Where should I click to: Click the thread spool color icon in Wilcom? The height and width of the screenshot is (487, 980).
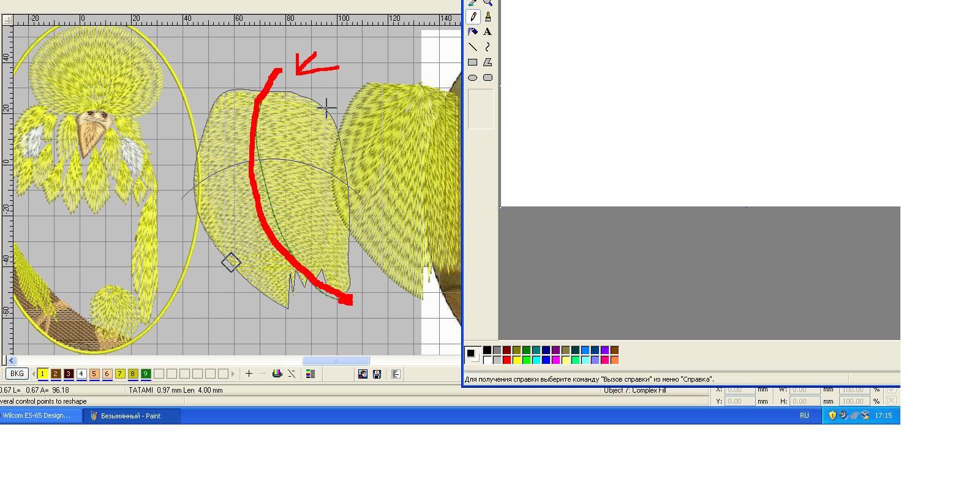(x=277, y=374)
